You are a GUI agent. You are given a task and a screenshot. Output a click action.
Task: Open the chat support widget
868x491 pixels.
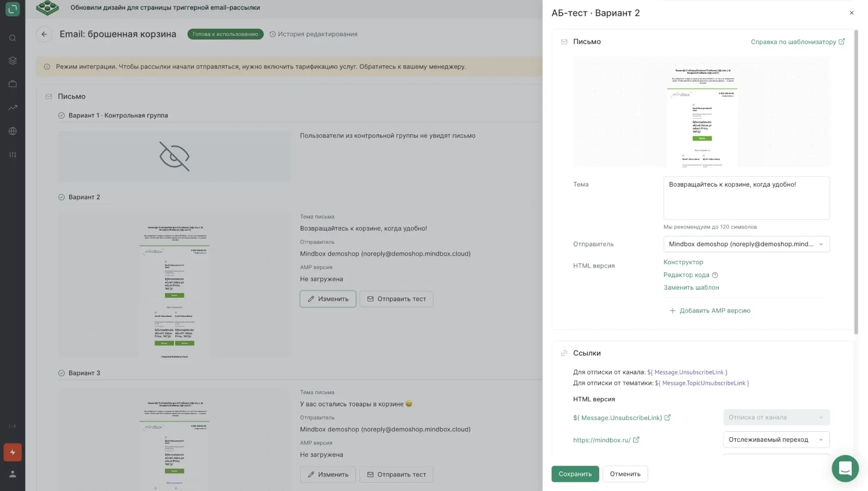click(845, 468)
